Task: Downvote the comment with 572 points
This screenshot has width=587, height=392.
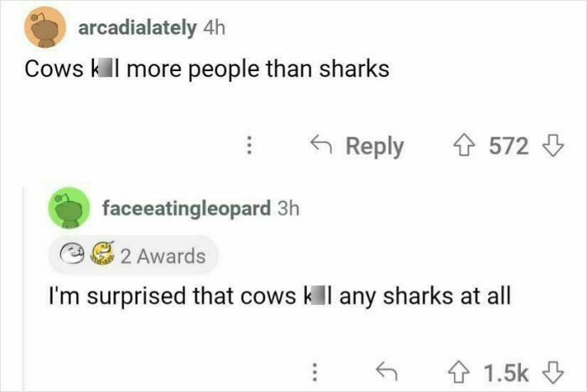Action: 553,146
